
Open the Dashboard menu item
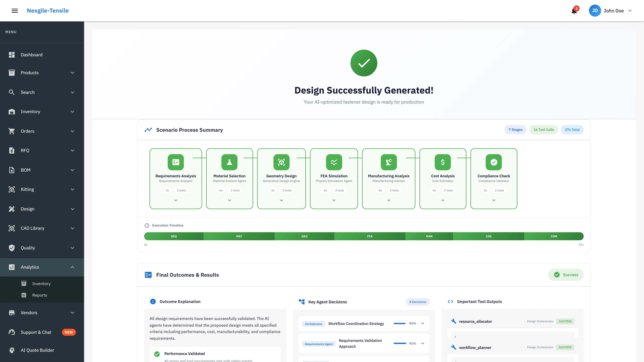pyautogui.click(x=32, y=55)
